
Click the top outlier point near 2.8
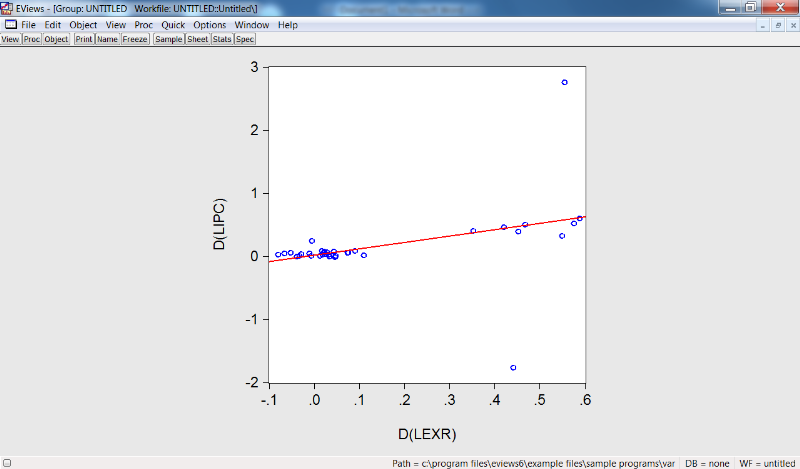pos(564,82)
